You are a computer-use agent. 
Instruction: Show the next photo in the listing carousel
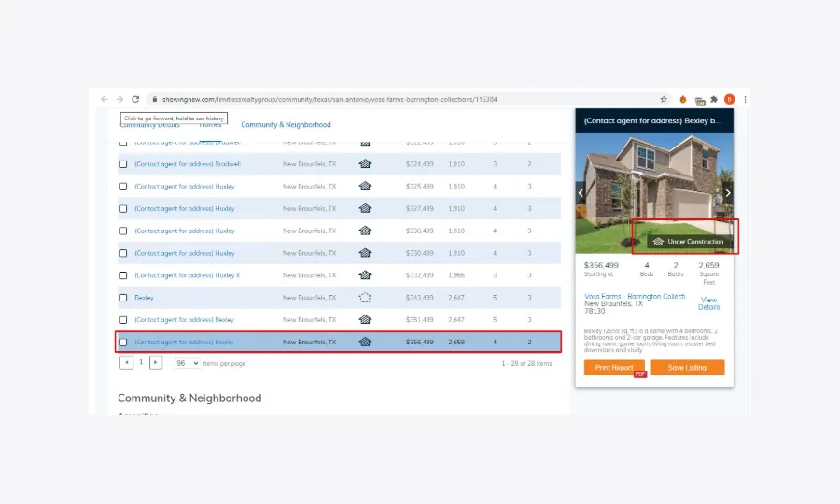(727, 193)
